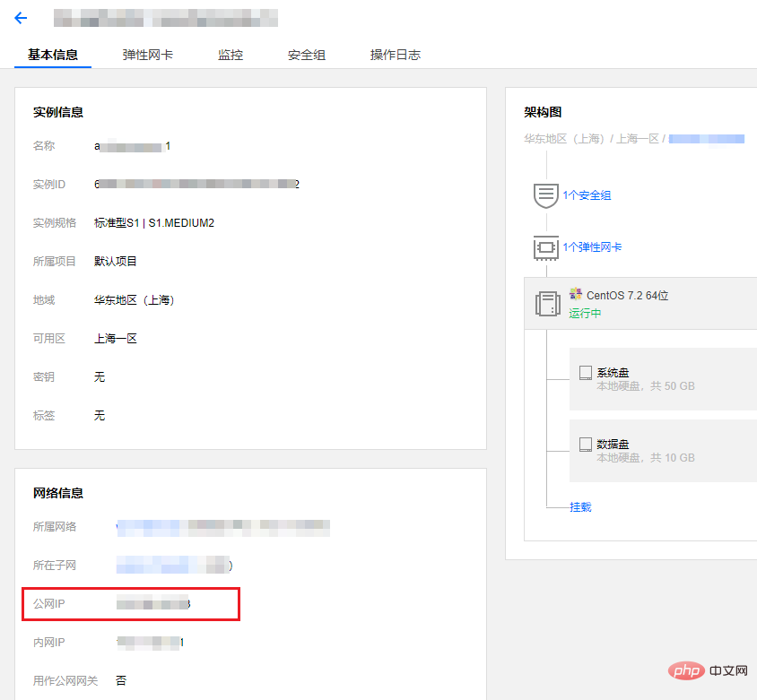Click the CentOS logo icon
Viewport: 757px width, 700px height.
[576, 294]
